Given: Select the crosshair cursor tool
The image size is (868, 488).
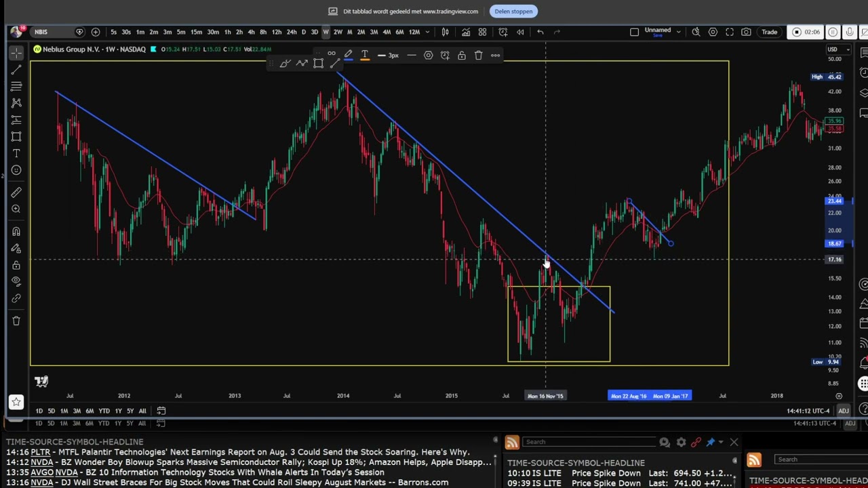Looking at the screenshot, I should [16, 53].
